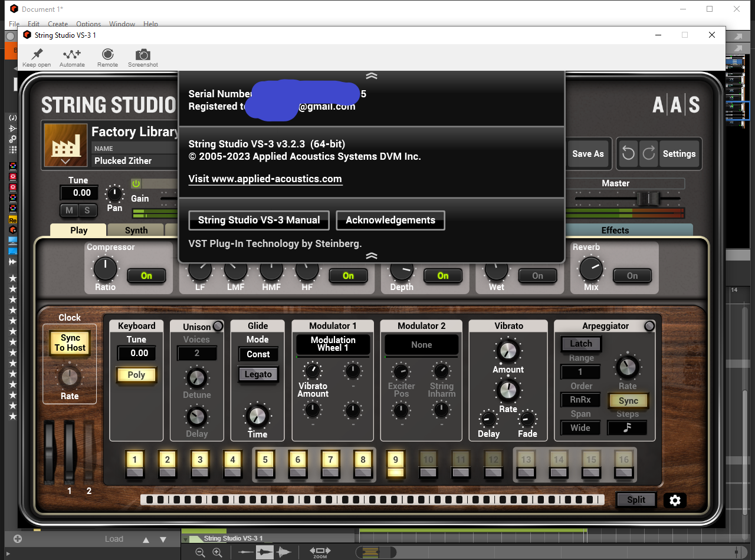Screen dimensions: 755x560
Task: Open Modulator 2 source None dropdown
Action: coord(422,345)
